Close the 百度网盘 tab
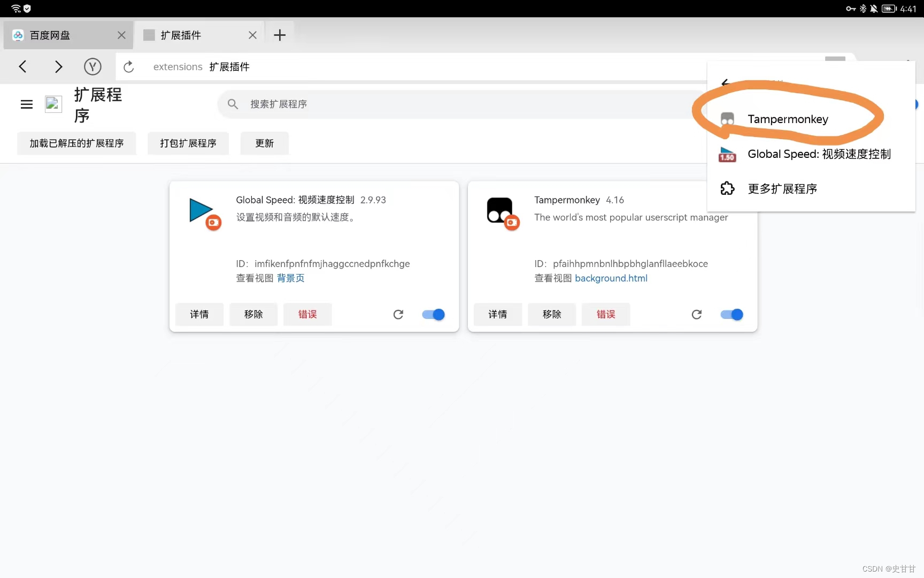The height and width of the screenshot is (578, 924). click(x=121, y=35)
